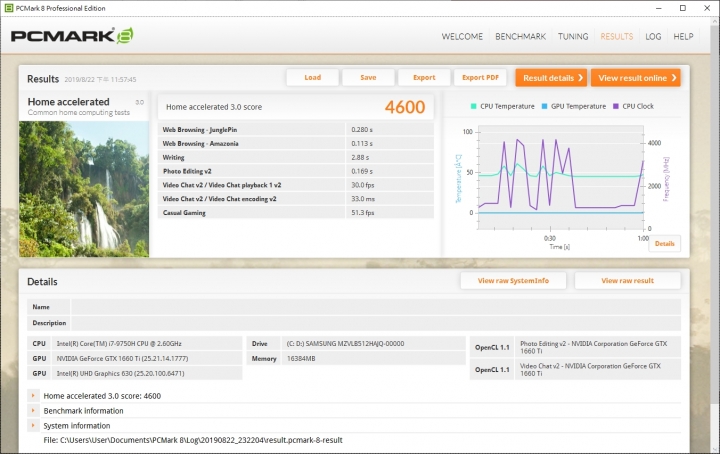Toggle the CPU Clock legend swatch

click(616, 105)
